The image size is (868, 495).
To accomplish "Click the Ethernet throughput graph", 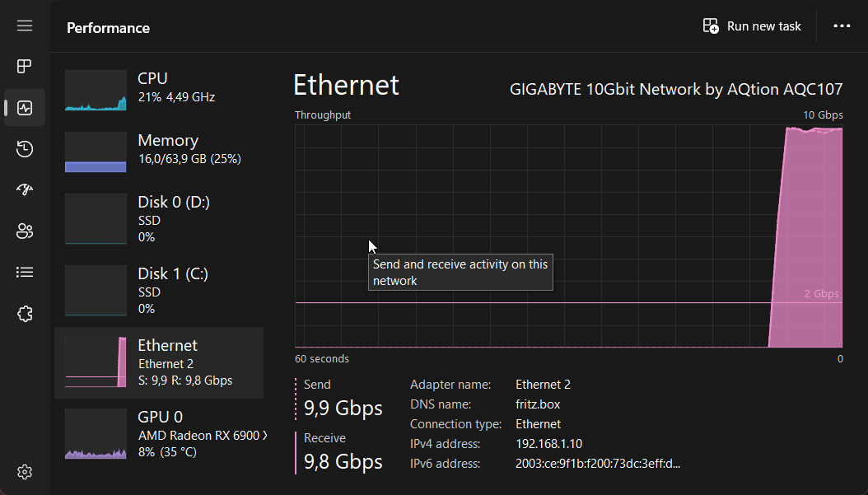I will coord(568,206).
